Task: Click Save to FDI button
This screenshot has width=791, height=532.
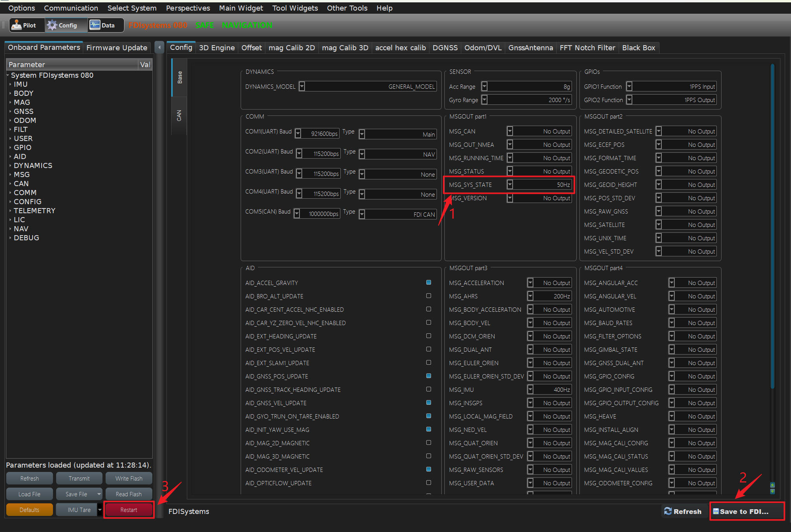Action: point(746,511)
